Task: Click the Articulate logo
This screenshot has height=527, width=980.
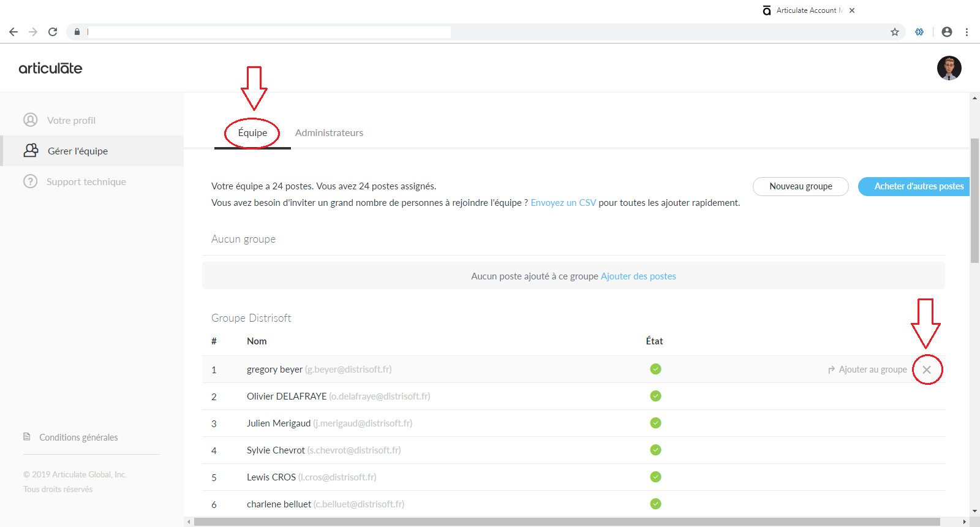Action: [50, 68]
